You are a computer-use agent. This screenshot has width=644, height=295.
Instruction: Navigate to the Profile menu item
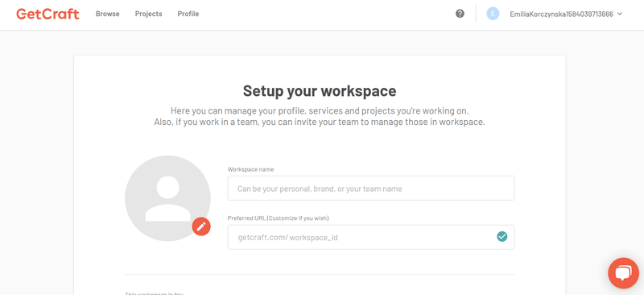[x=188, y=14]
